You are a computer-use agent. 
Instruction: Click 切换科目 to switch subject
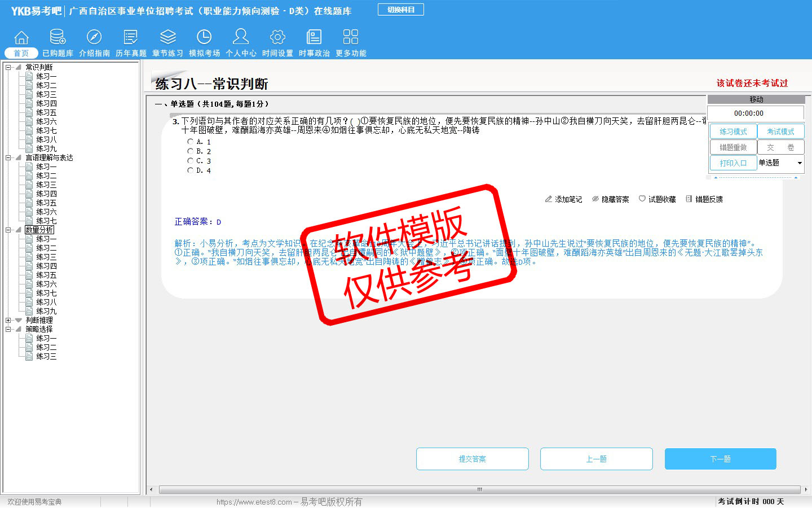401,10
